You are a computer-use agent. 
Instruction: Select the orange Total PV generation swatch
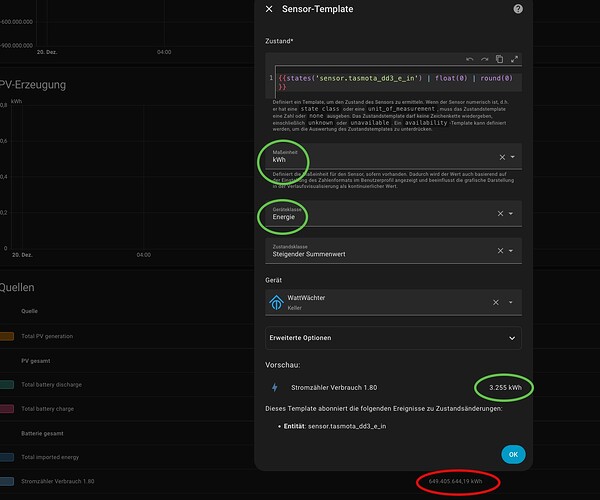7,336
